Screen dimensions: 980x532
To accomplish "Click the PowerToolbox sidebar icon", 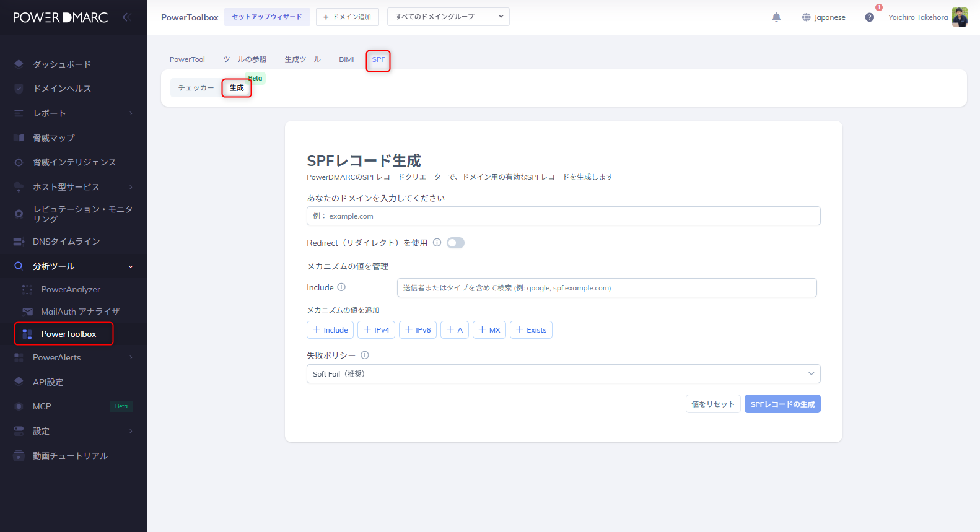I will point(27,334).
